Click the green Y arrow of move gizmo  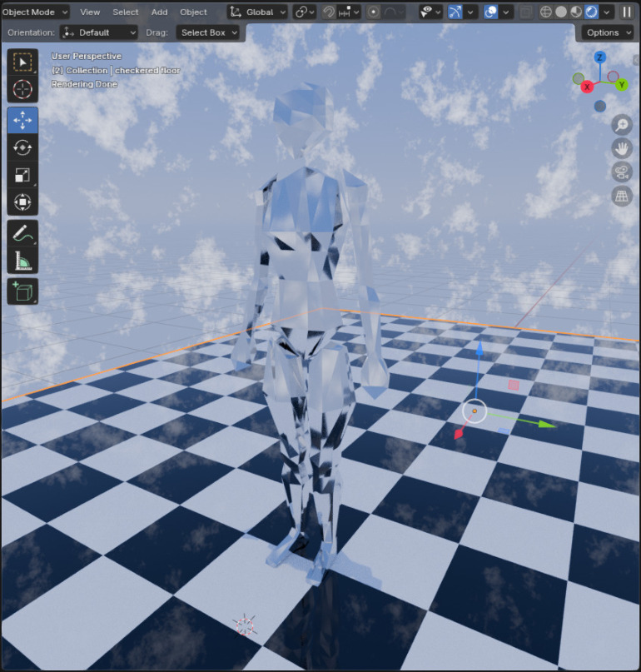[547, 425]
